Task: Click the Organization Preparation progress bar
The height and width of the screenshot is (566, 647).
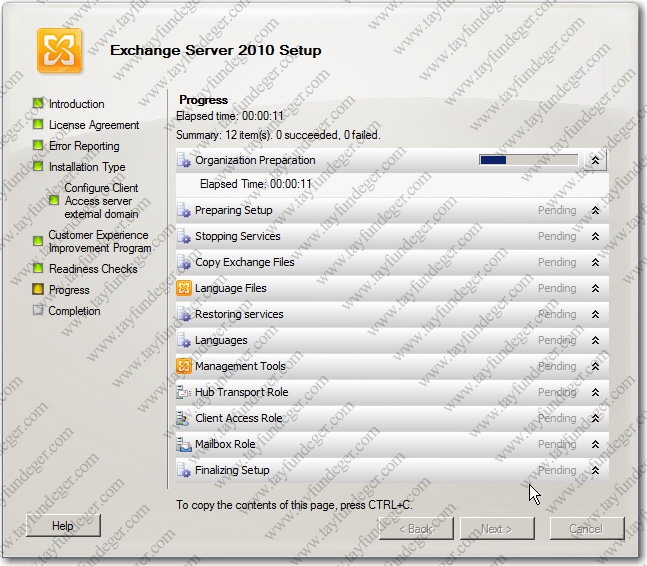Action: [529, 160]
